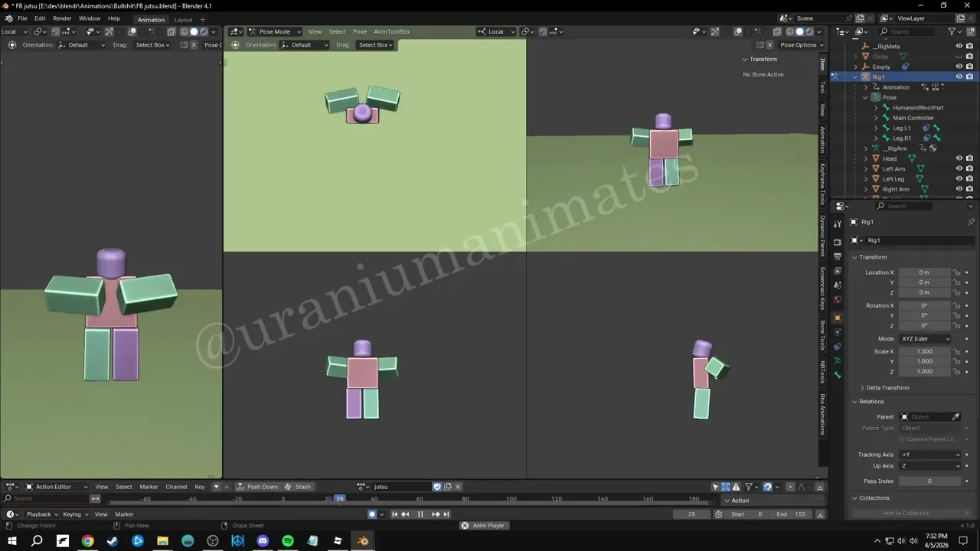Image resolution: width=980 pixels, height=551 pixels.
Task: Open the Pose menu in viewport header
Action: coord(360,31)
